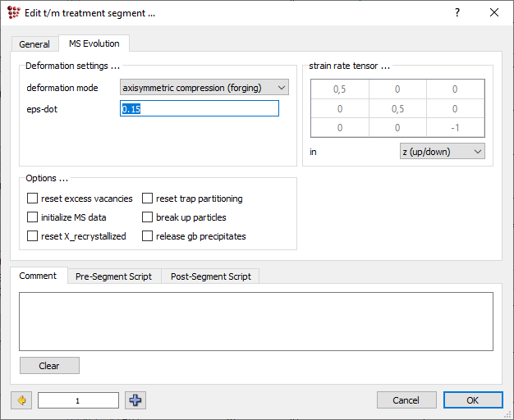This screenshot has width=514, height=420.
Task: Select the Post-Segment Script tab
Action: click(x=210, y=276)
